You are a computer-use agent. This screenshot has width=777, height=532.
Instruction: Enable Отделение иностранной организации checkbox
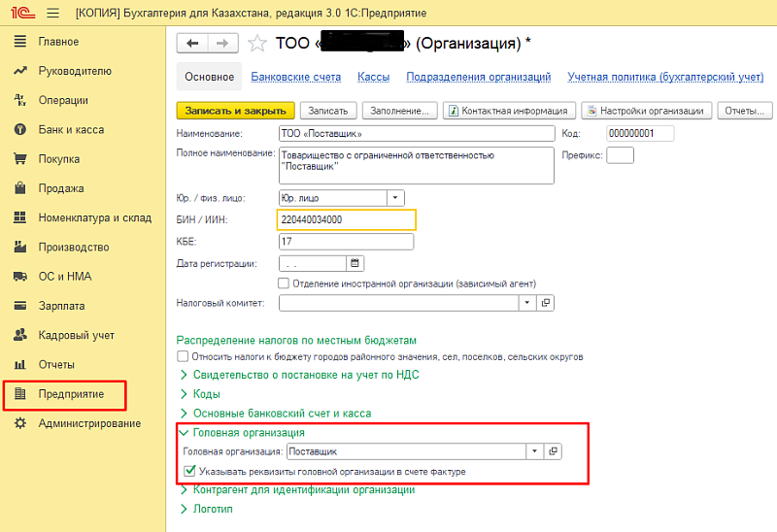click(x=284, y=283)
